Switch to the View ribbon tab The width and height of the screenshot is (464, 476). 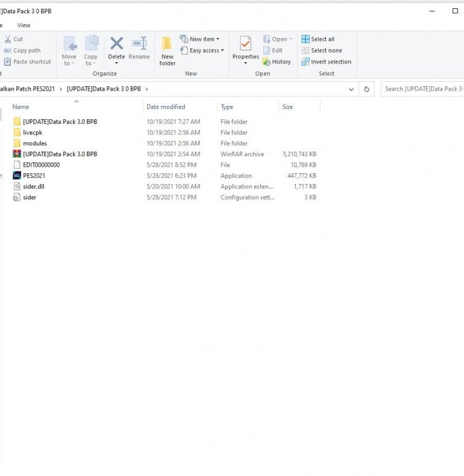point(23,25)
